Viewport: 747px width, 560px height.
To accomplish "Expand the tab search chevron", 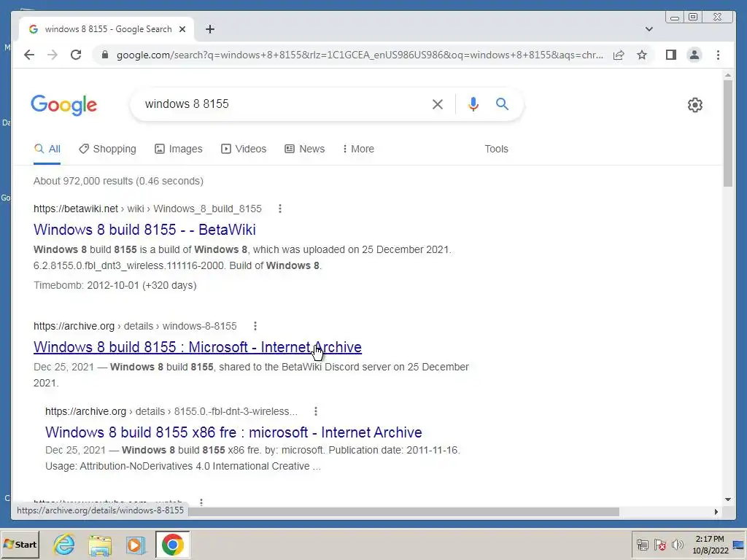I will click(x=649, y=29).
